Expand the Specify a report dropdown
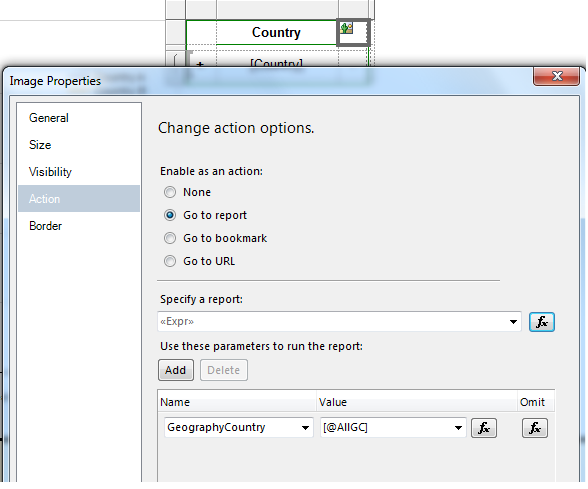 [x=513, y=322]
